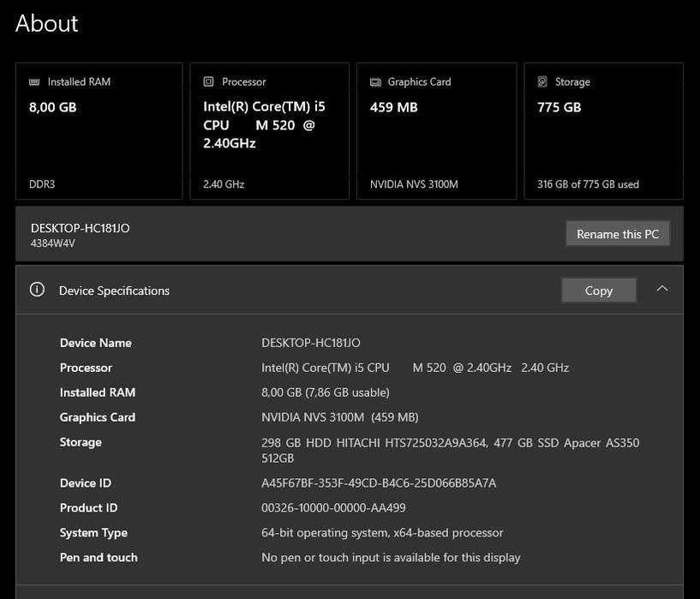Open the Installed RAM 8,00 GB card
The width and height of the screenshot is (700, 599).
click(99, 131)
